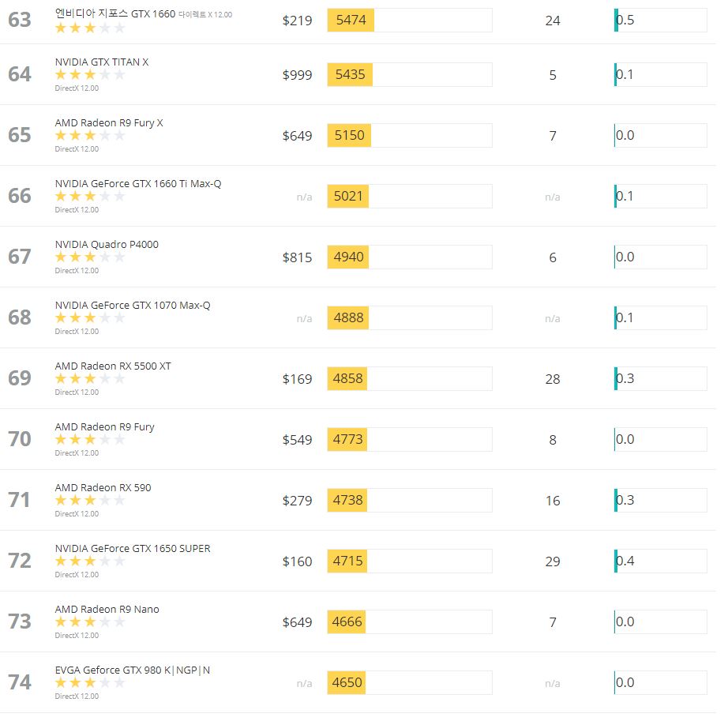
Task: Click star rating below Radeon RX 590
Action: point(90,501)
